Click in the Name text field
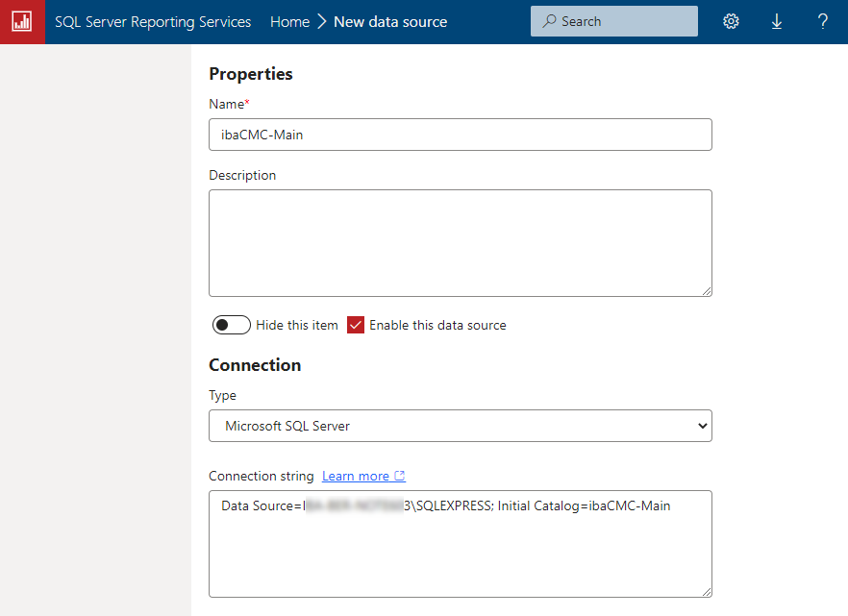Viewport: 848px width, 616px height. [x=460, y=135]
